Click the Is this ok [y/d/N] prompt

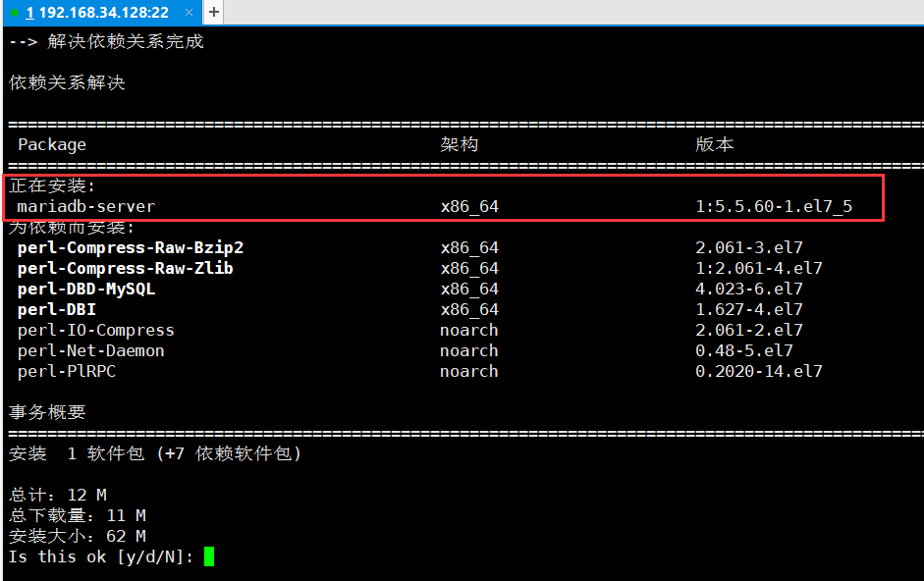(101, 557)
